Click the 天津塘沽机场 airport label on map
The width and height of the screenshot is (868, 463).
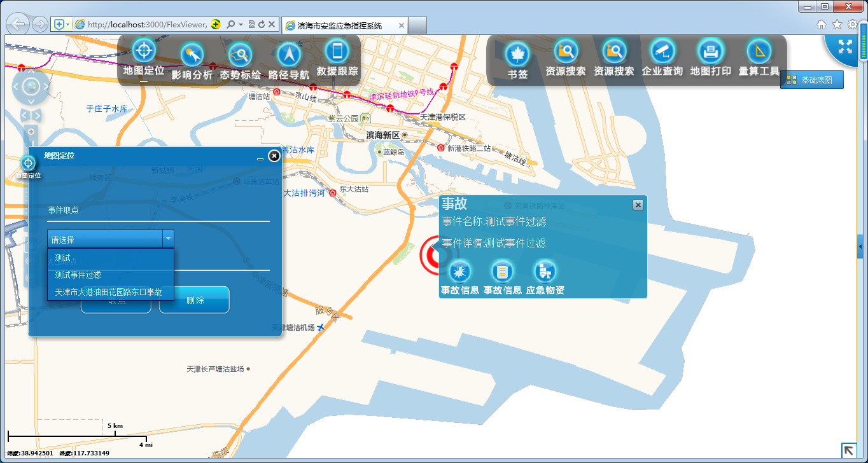tap(293, 328)
